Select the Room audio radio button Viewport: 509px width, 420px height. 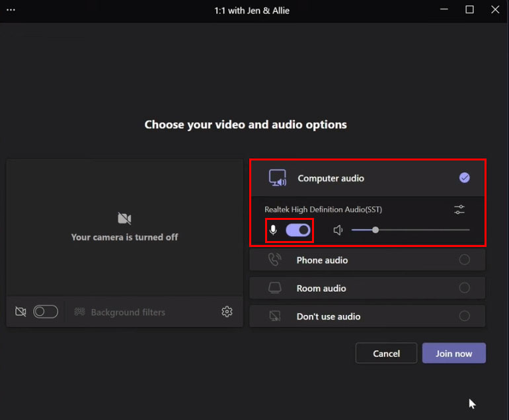coord(464,288)
